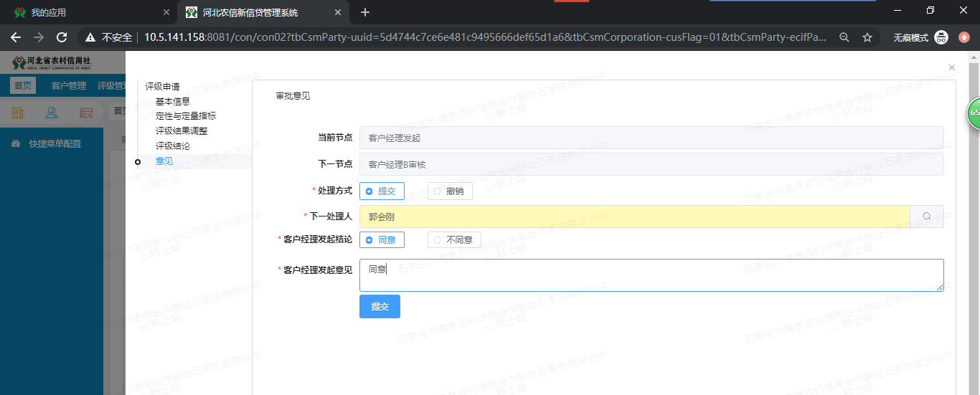The image size is (980, 395).
Task: Click the search icon beside 下一处理人 field
Action: point(927,216)
